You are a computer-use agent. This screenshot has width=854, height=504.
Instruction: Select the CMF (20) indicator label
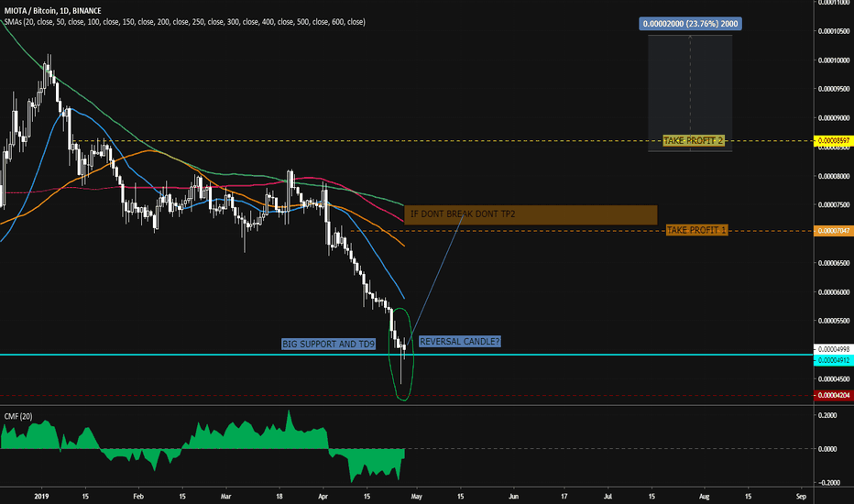(18, 416)
